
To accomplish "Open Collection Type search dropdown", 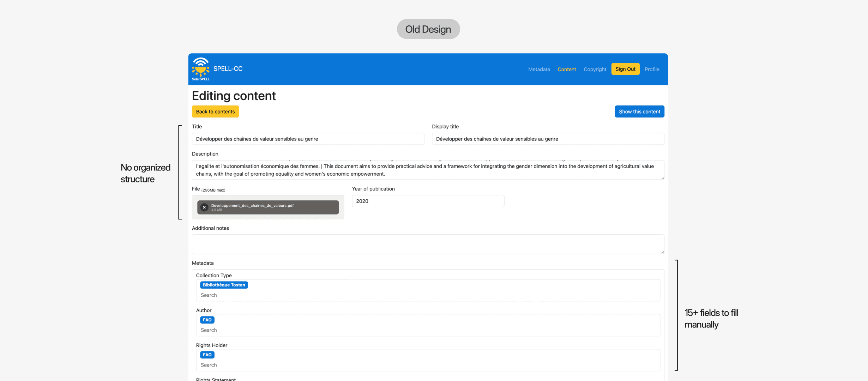I will (428, 295).
